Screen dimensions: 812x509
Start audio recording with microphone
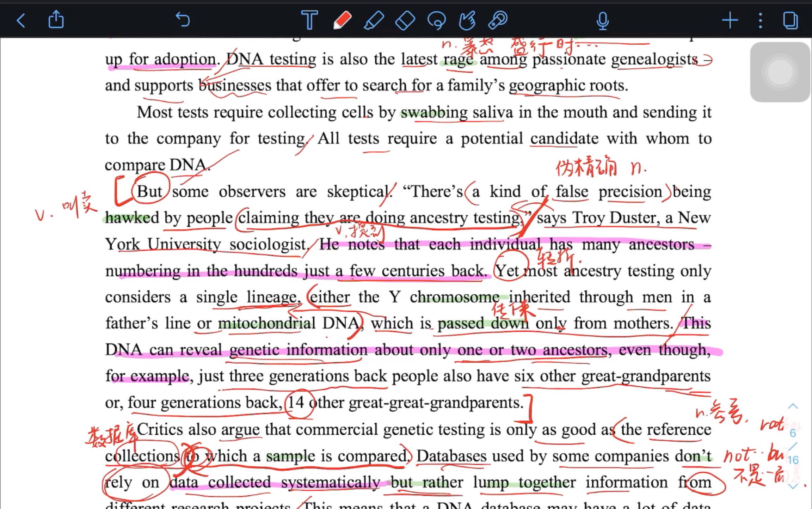point(603,20)
